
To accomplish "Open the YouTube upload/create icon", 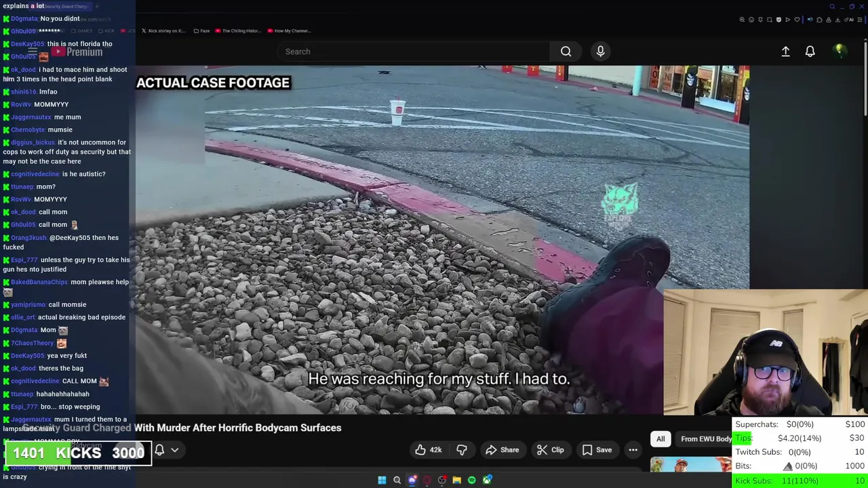I will tap(785, 52).
